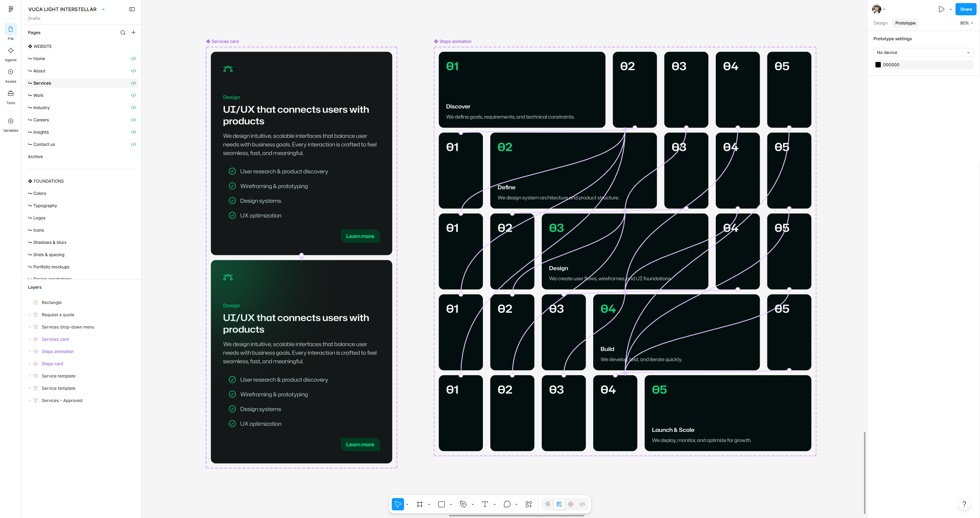Select the Discover step card
This screenshot has height=518, width=980.
pos(522,90)
